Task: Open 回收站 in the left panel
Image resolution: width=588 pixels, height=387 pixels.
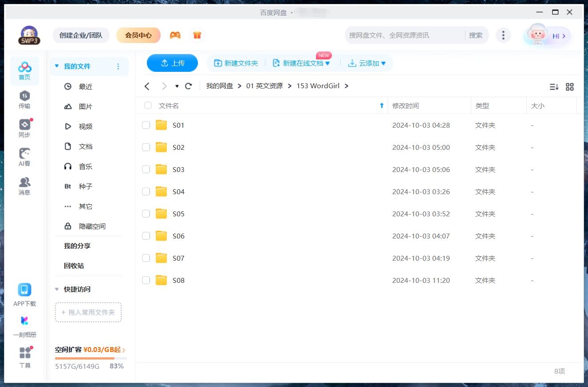Action: tap(74, 266)
